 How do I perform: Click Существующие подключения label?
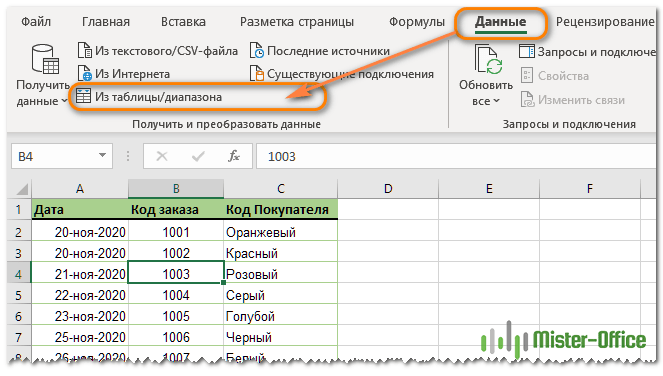[350, 74]
